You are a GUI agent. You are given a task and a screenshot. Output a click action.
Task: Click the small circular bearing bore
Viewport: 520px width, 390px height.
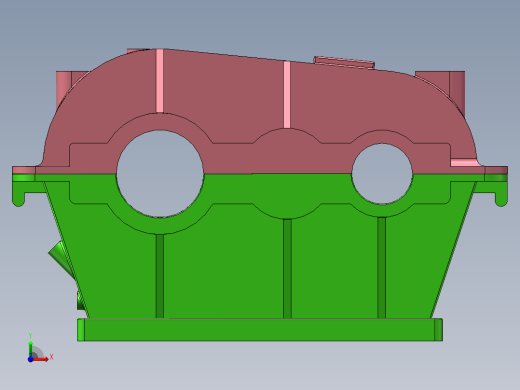click(382, 174)
